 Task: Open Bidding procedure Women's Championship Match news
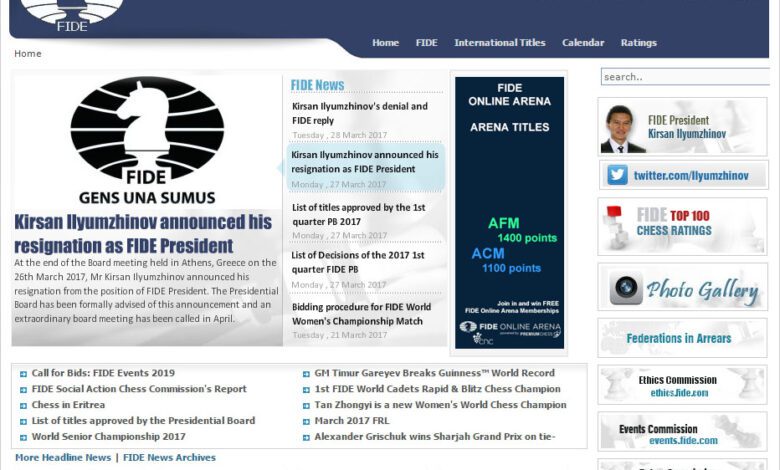[x=362, y=314]
